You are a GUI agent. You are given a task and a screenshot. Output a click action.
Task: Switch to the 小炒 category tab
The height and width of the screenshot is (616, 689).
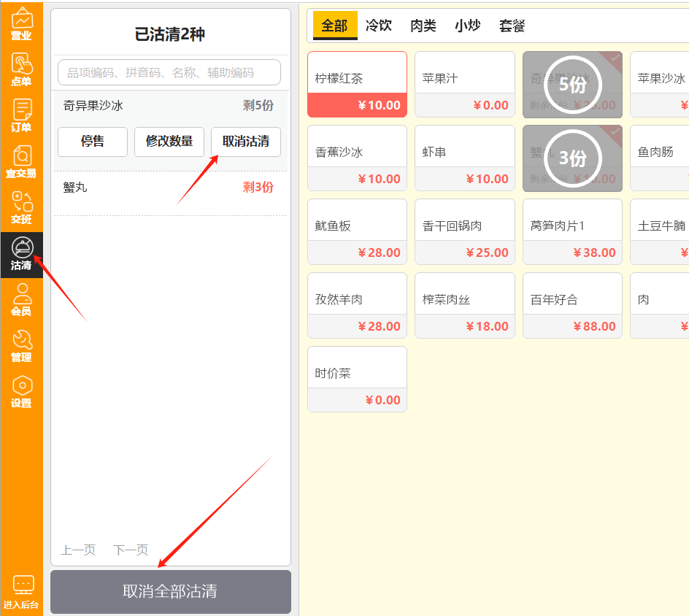[468, 26]
